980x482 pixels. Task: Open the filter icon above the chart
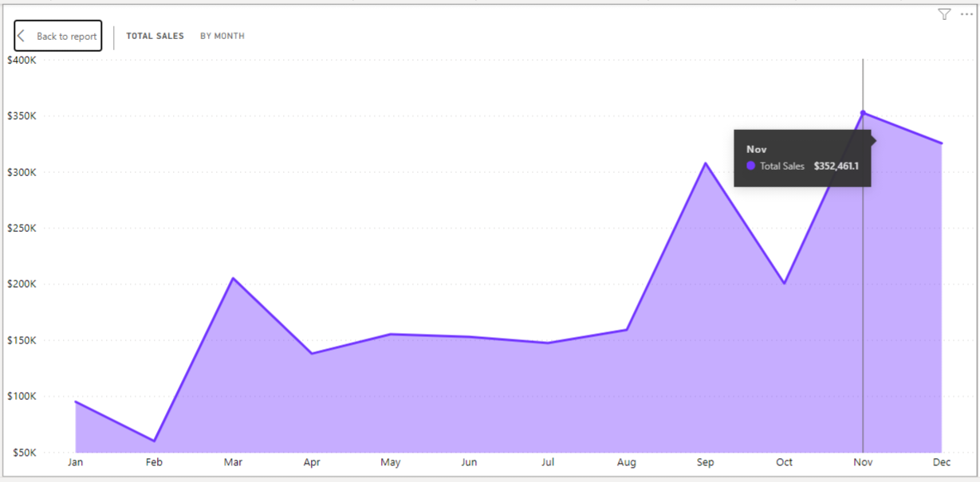(x=944, y=14)
